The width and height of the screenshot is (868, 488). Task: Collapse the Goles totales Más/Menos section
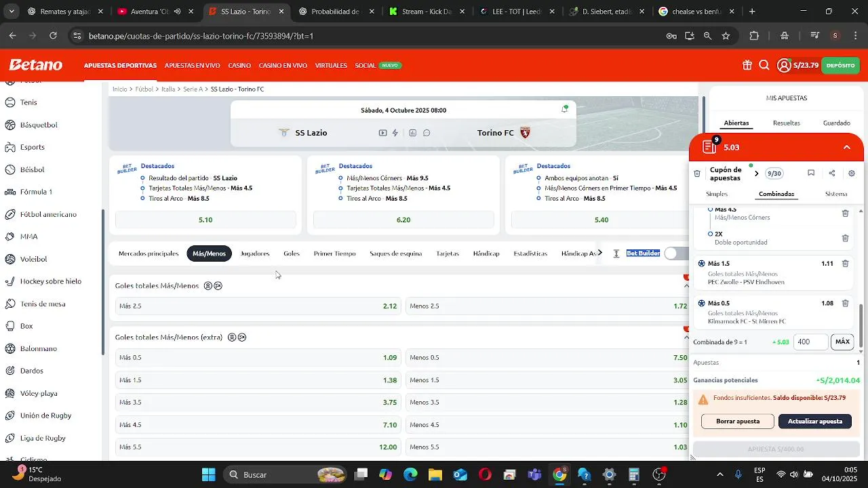(686, 286)
